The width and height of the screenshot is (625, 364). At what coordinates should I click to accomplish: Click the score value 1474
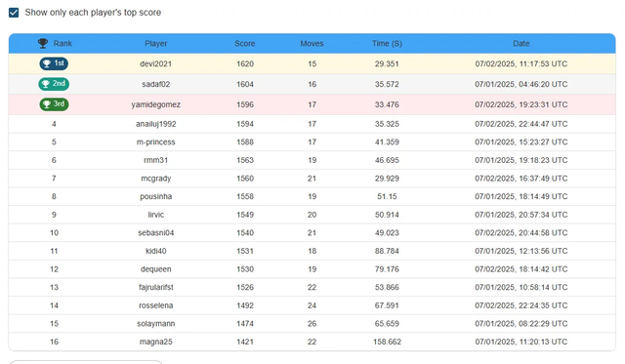(x=245, y=323)
